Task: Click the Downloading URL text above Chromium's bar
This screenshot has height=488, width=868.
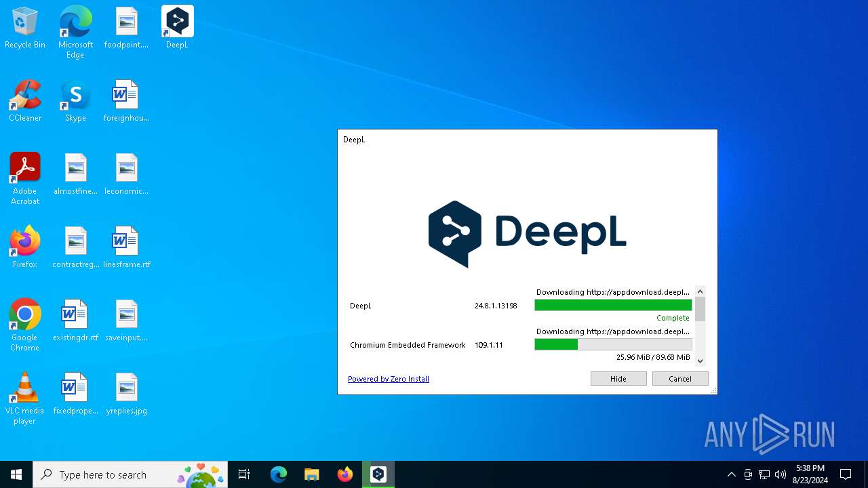Action: [613, 331]
